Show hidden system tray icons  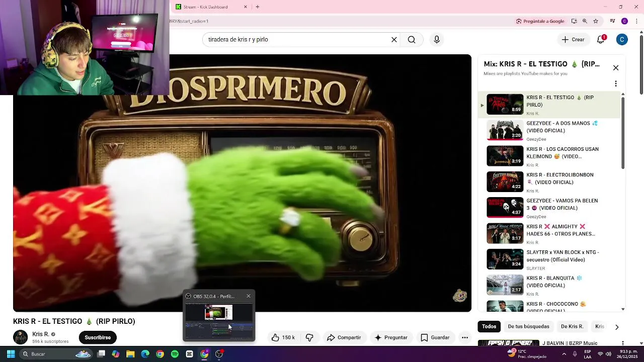[x=564, y=354]
